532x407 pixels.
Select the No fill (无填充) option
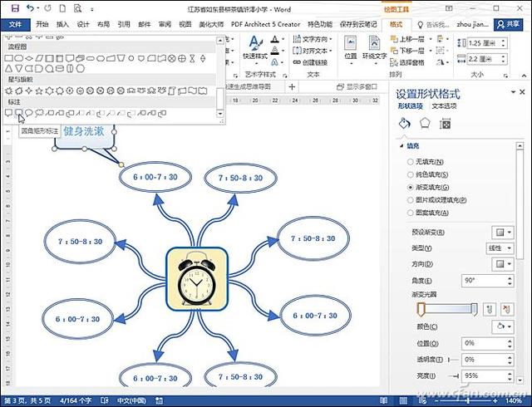[x=411, y=161]
